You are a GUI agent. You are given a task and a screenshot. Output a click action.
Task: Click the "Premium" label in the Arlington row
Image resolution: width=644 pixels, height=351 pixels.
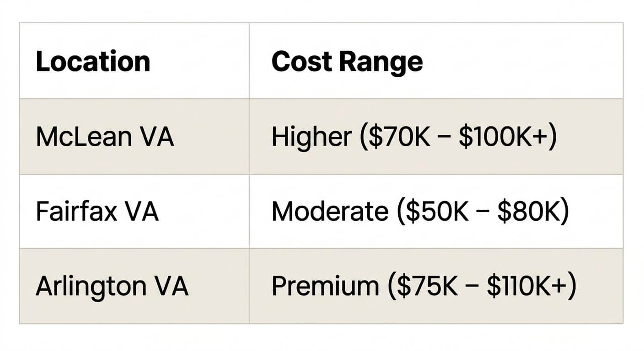(325, 287)
